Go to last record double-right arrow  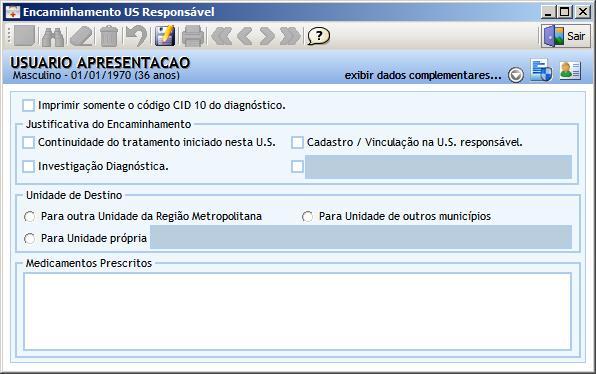pyautogui.click(x=290, y=36)
